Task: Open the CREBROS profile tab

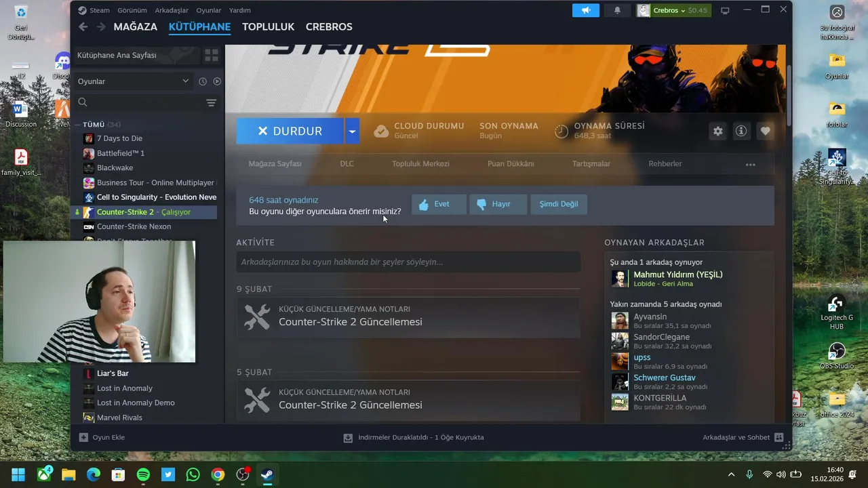Action: click(329, 27)
